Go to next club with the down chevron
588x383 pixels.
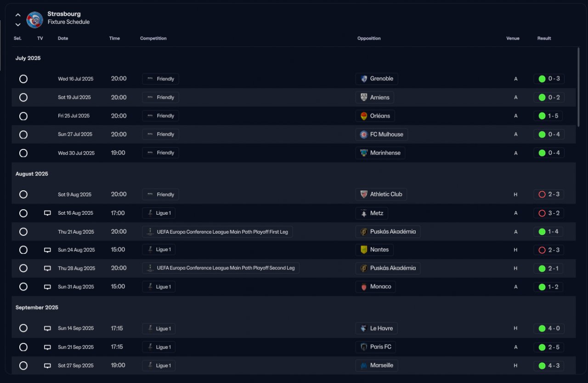[18, 24]
